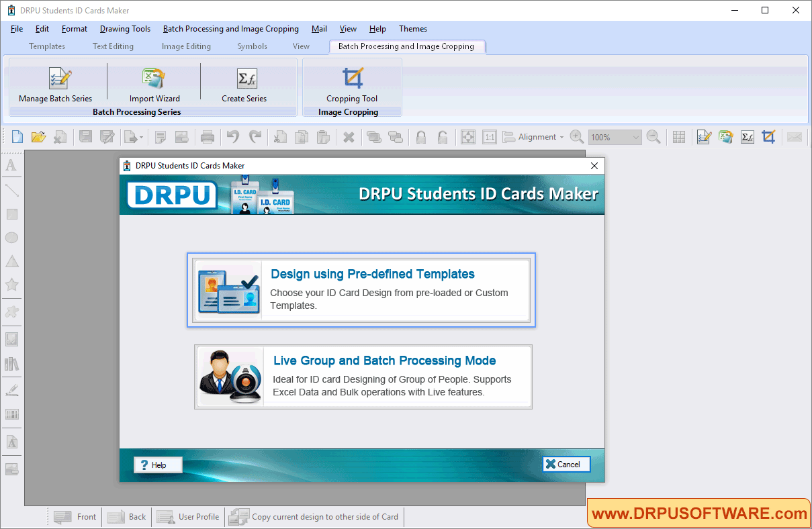The image size is (812, 529).
Task: Click the open padlock unlock icon
Action: coord(443,137)
